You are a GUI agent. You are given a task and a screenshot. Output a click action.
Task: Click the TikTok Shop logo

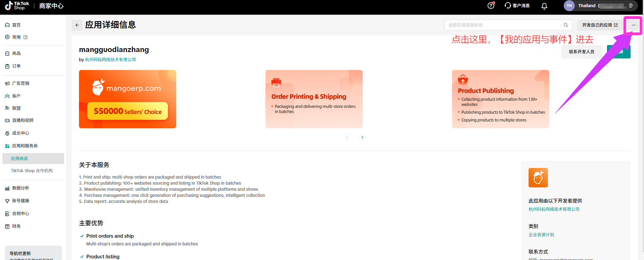pyautogui.click(x=17, y=6)
